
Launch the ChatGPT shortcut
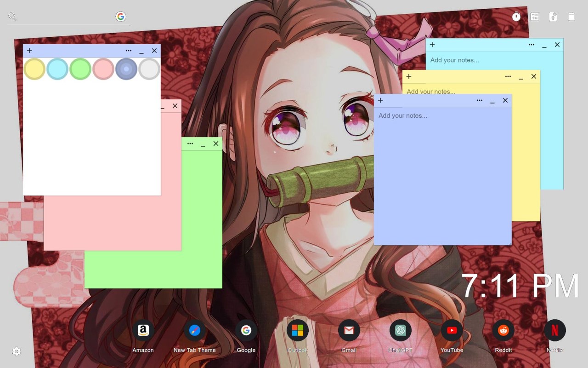(x=401, y=330)
